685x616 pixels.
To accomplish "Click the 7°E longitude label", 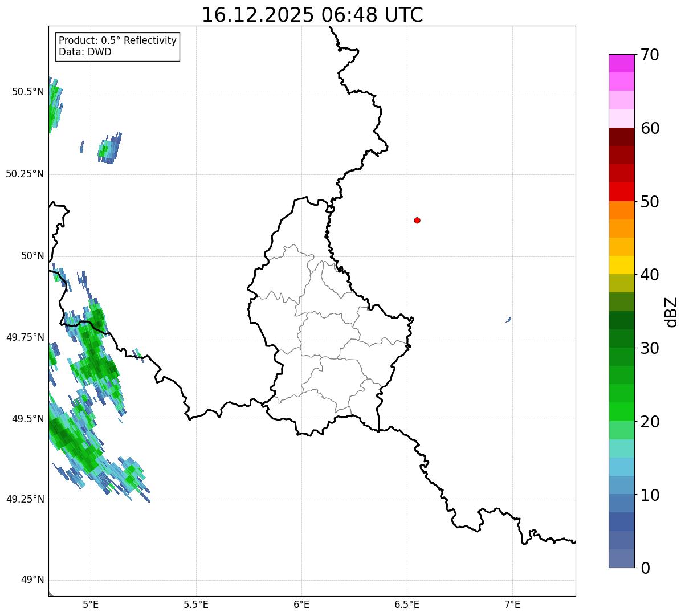I will click(x=512, y=605).
